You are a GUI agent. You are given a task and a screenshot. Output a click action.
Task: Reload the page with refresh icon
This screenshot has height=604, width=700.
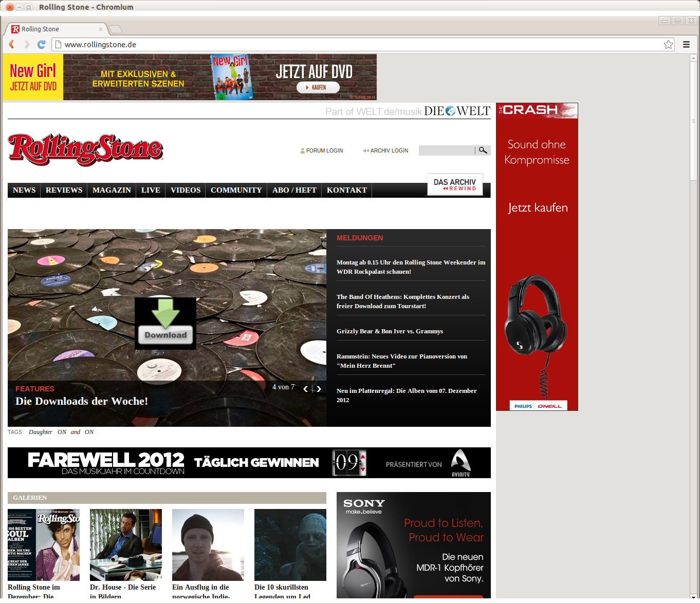tap(42, 45)
